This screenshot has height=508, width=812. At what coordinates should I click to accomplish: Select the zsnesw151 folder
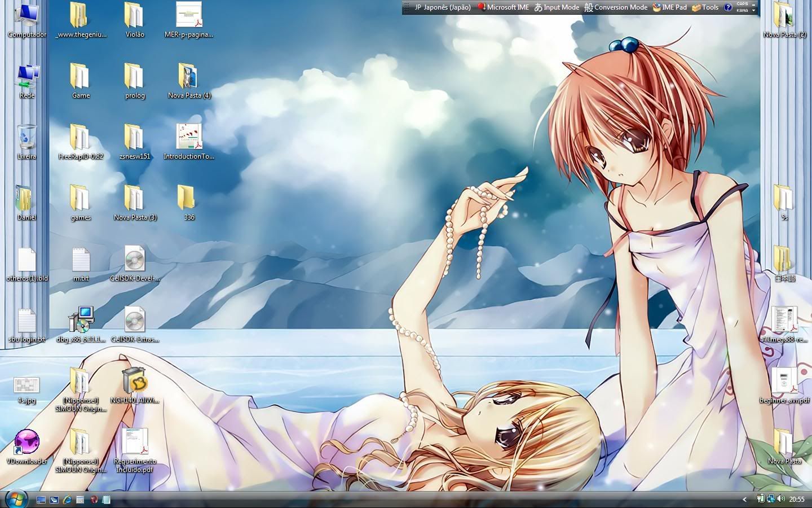(x=135, y=142)
